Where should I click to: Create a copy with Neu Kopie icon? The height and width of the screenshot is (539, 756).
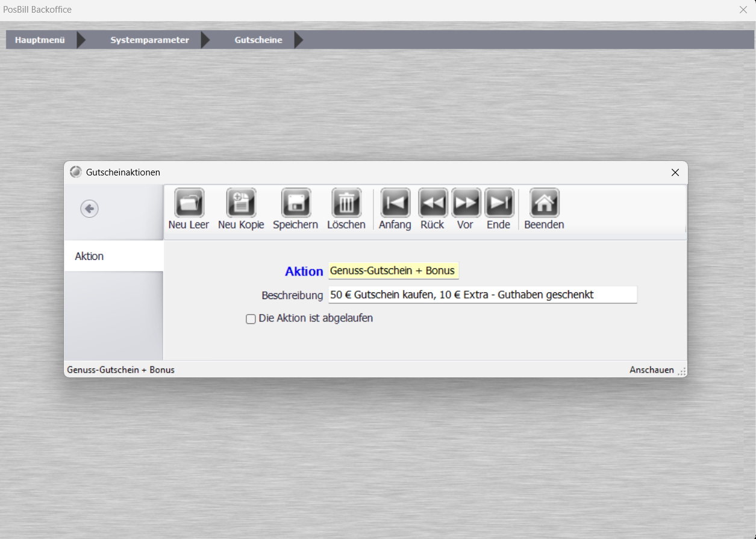[x=241, y=203]
